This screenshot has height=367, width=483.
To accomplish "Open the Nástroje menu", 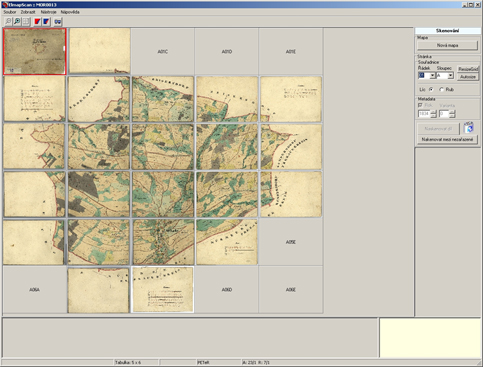I will pyautogui.click(x=49, y=12).
